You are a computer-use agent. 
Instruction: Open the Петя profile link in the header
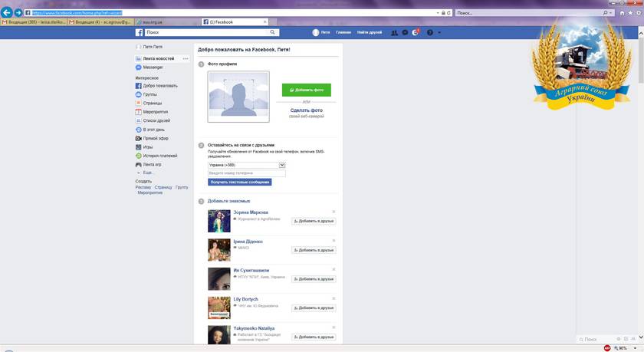tap(321, 32)
